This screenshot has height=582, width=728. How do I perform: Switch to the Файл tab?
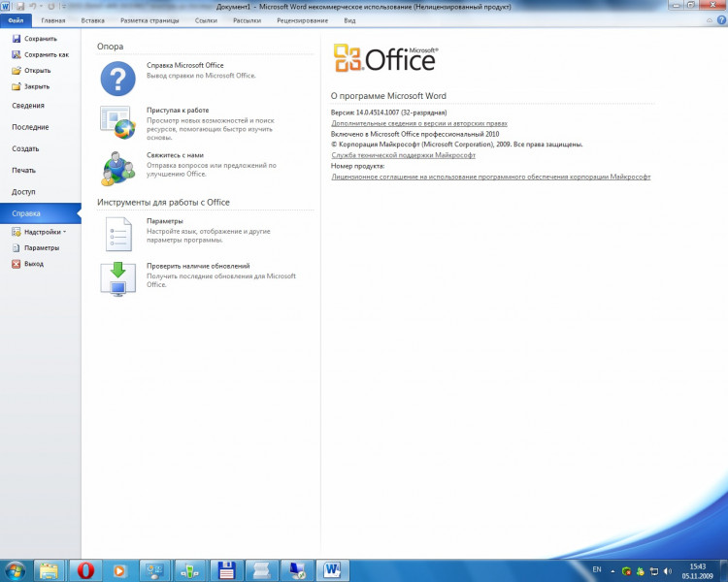click(x=16, y=20)
